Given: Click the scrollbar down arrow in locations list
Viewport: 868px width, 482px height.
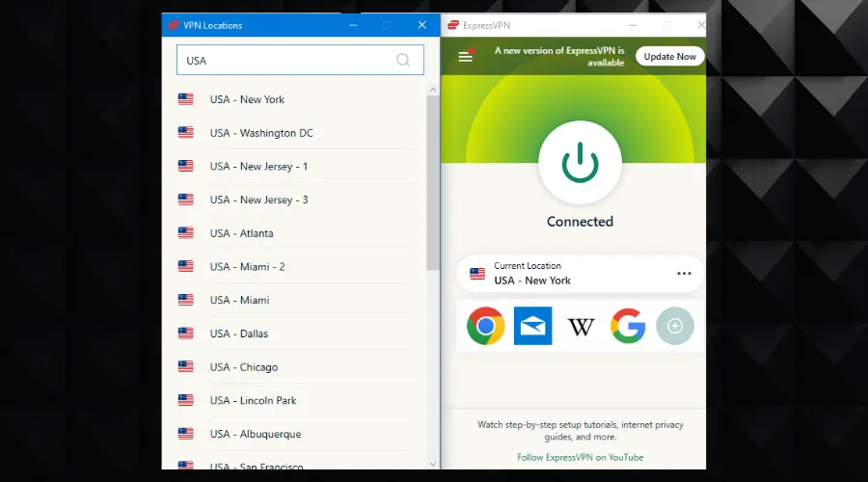Looking at the screenshot, I should [x=433, y=465].
